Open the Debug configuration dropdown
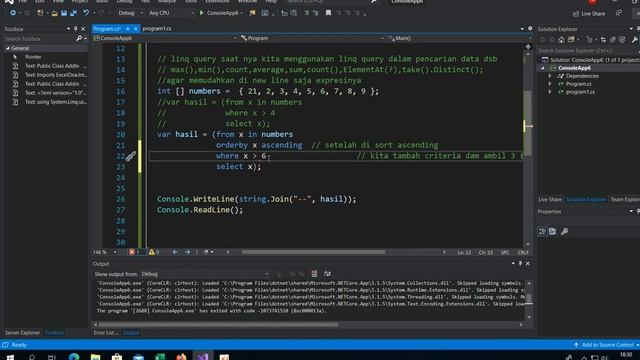This screenshot has height=360, width=640. tap(131, 13)
